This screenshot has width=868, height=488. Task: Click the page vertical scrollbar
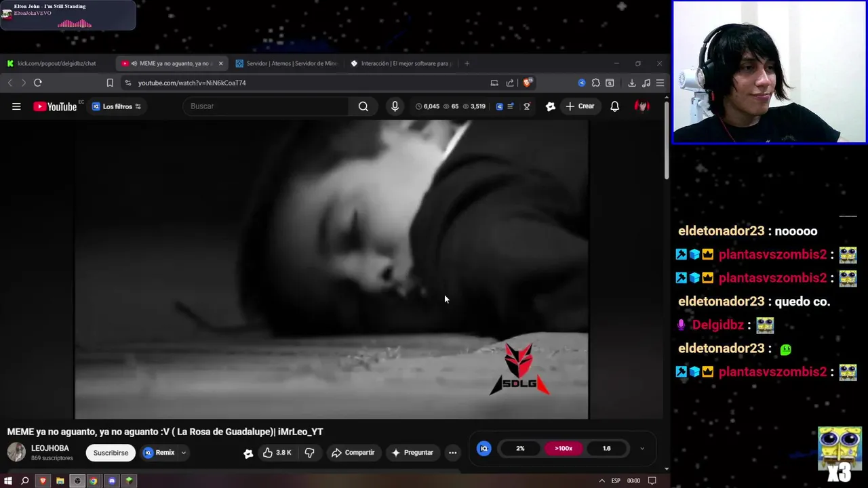[667, 141]
